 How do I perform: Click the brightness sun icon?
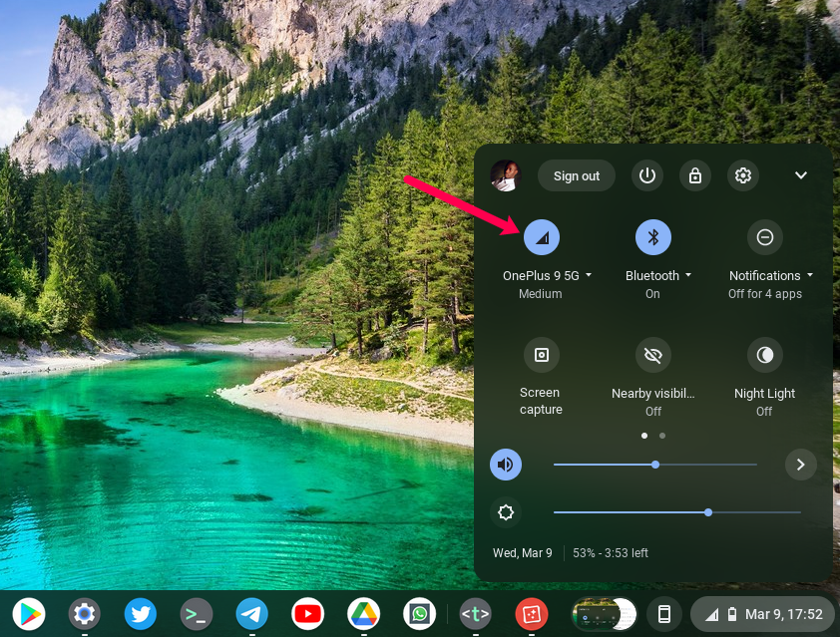[x=505, y=512]
